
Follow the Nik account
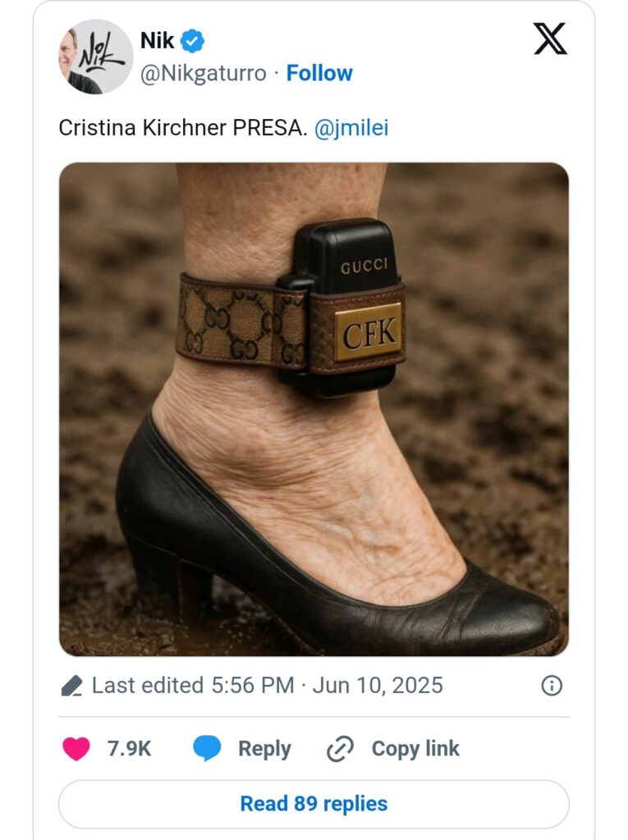319,73
